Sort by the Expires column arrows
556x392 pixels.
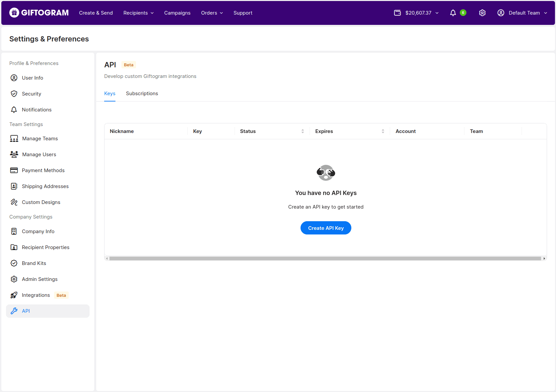(x=383, y=131)
